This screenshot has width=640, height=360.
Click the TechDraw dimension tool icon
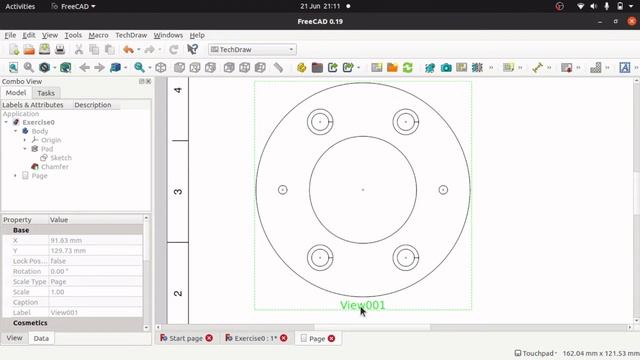click(537, 67)
